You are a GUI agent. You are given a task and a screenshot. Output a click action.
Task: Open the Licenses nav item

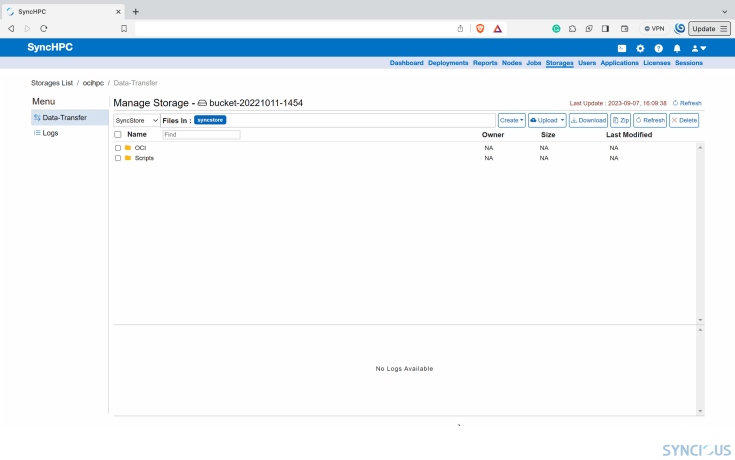tap(656, 63)
